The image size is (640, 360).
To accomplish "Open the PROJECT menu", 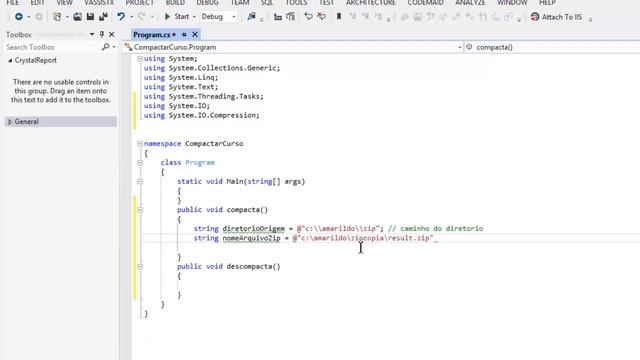I will point(140,3).
